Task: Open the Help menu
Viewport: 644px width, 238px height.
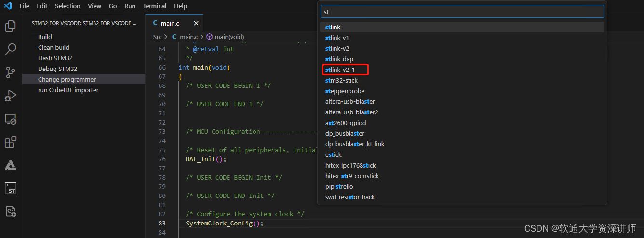Action: pos(180,6)
